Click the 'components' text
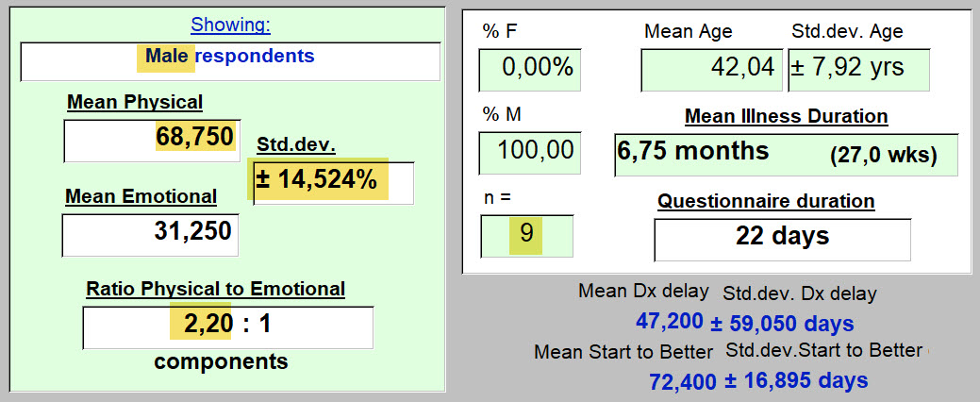 [222, 361]
